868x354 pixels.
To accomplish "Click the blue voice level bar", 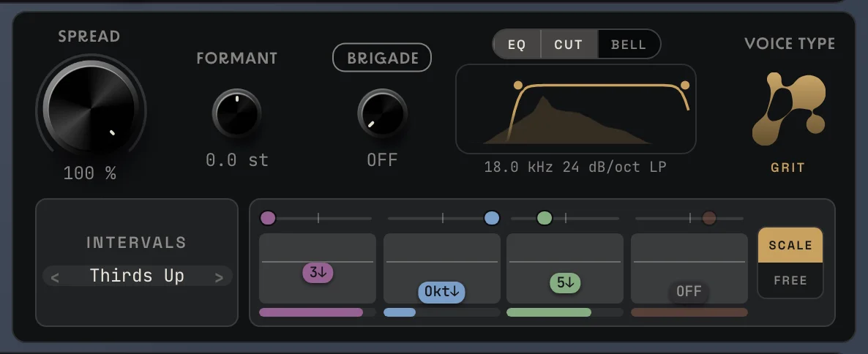I will coord(441,312).
